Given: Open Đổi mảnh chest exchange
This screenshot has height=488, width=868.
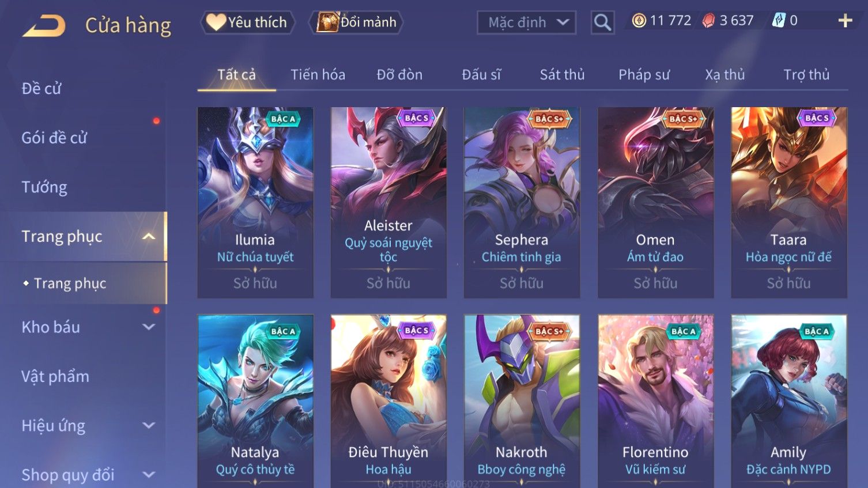Looking at the screenshot, I should click(x=356, y=22).
